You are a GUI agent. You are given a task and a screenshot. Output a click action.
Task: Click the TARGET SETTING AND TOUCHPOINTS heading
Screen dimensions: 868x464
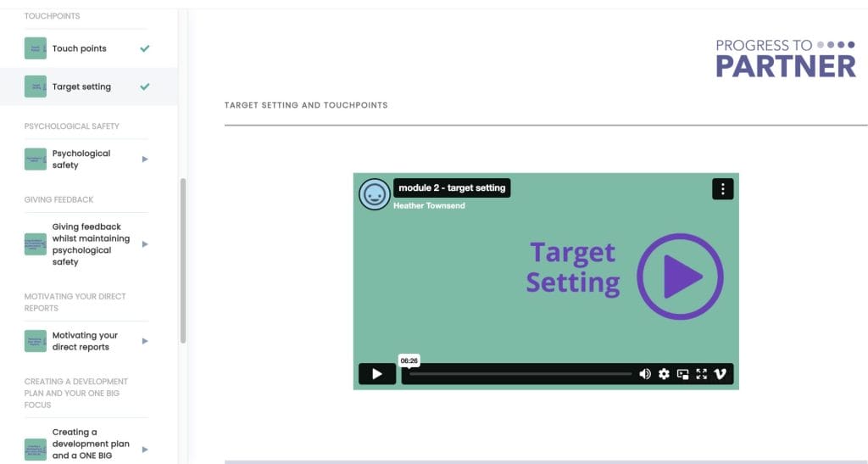306,105
